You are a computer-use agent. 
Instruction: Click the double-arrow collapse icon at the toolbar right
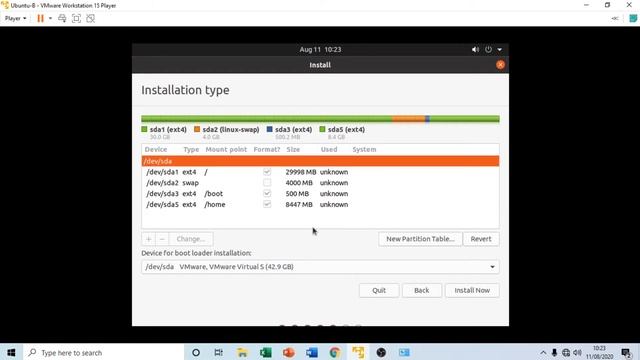tap(615, 18)
